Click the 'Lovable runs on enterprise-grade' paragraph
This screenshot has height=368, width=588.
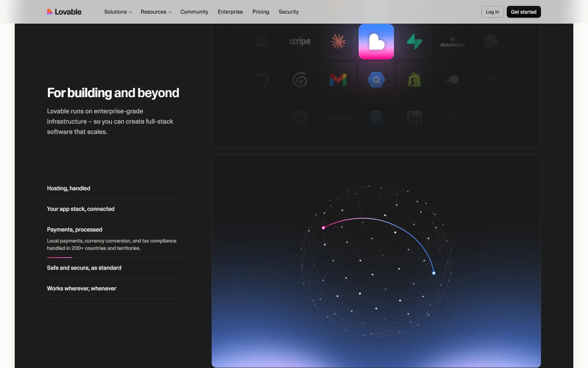[110, 121]
